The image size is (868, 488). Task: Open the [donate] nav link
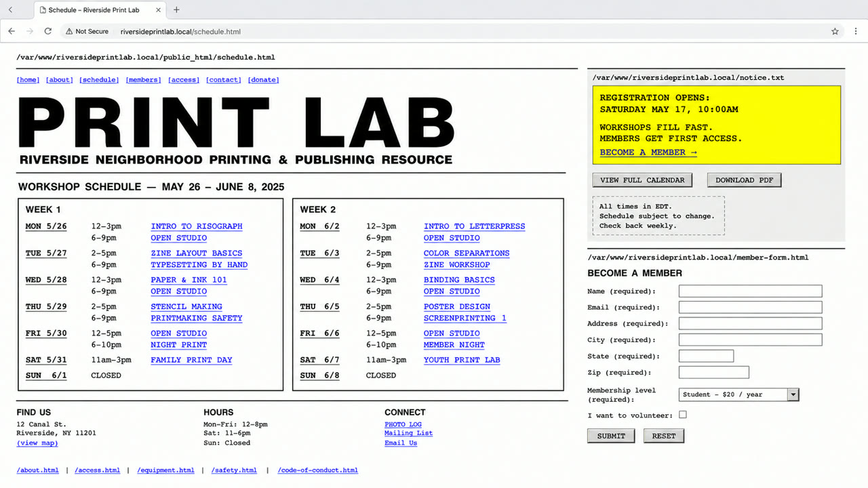263,80
